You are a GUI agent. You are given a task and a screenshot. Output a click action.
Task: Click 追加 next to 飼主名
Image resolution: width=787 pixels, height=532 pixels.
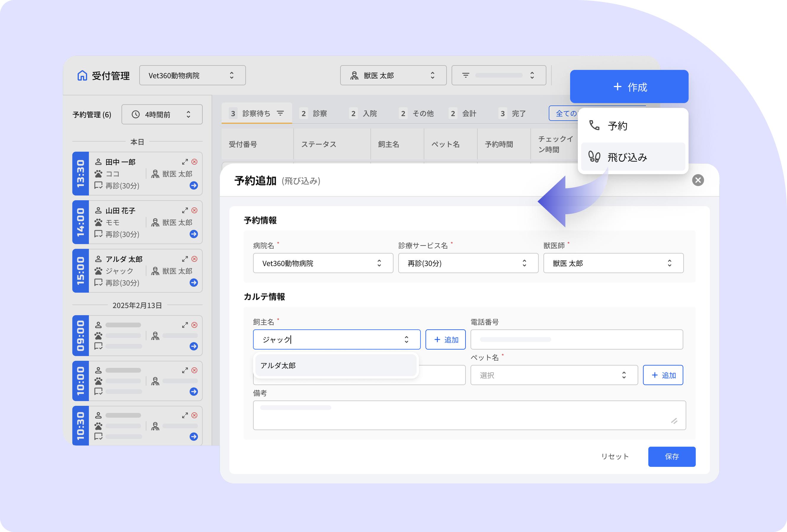[x=445, y=339]
